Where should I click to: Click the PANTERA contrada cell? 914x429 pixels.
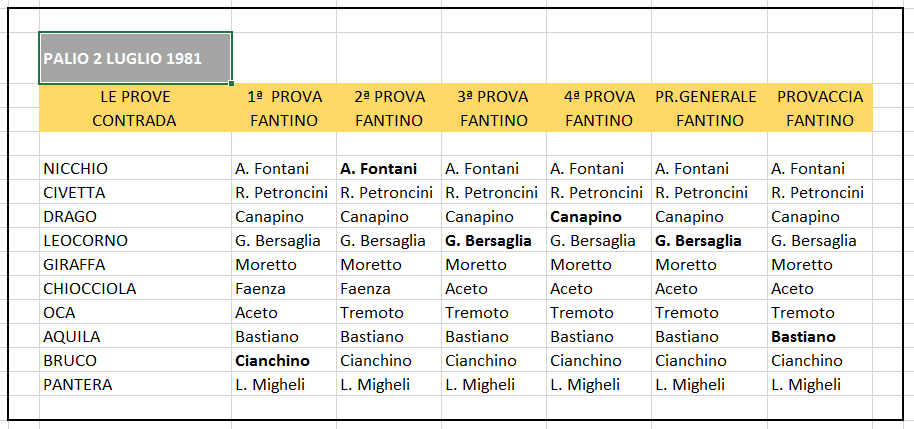pos(135,385)
